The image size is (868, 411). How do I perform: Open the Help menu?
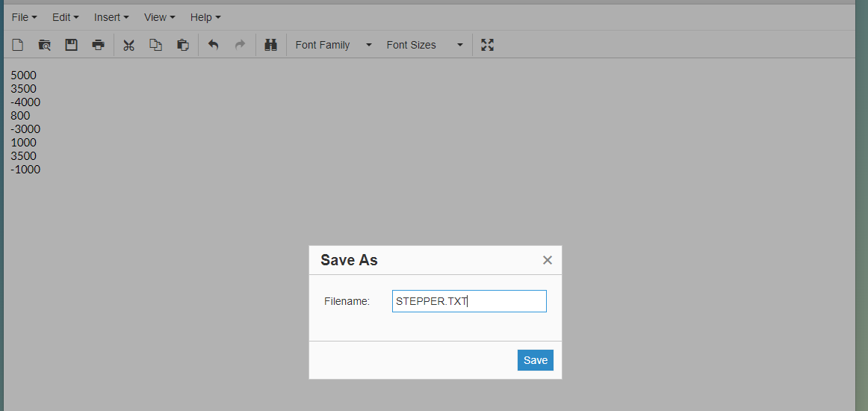[x=205, y=17]
